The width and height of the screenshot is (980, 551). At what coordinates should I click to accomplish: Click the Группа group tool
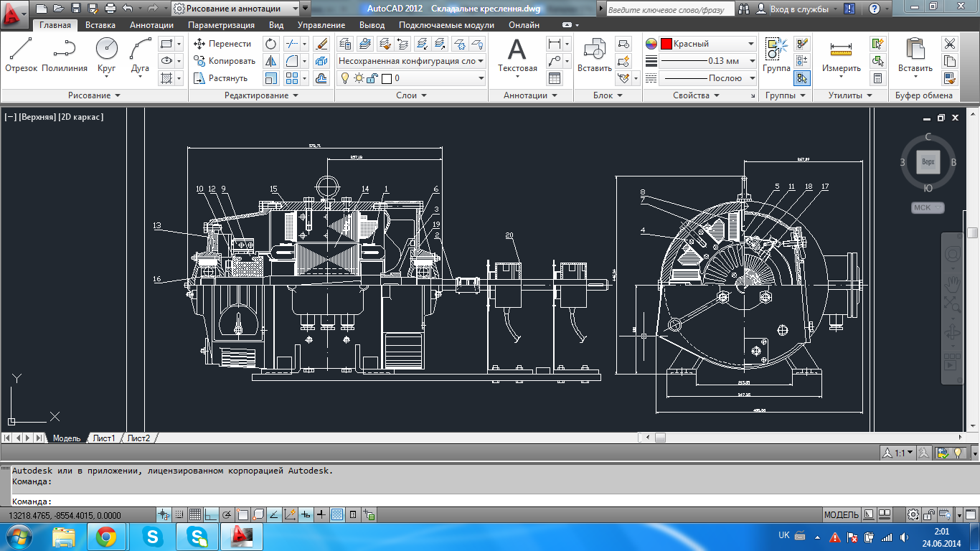[776, 55]
